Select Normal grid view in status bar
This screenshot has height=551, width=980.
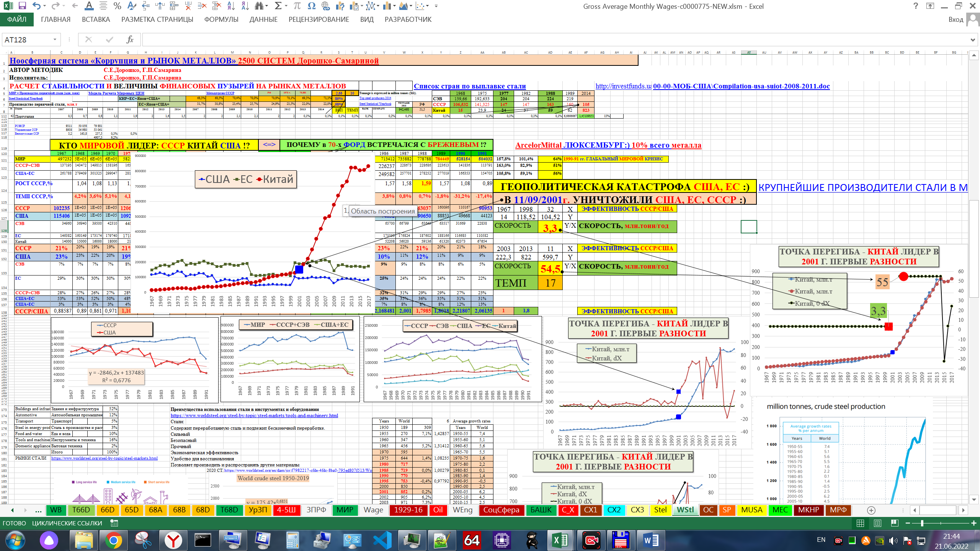[860, 523]
